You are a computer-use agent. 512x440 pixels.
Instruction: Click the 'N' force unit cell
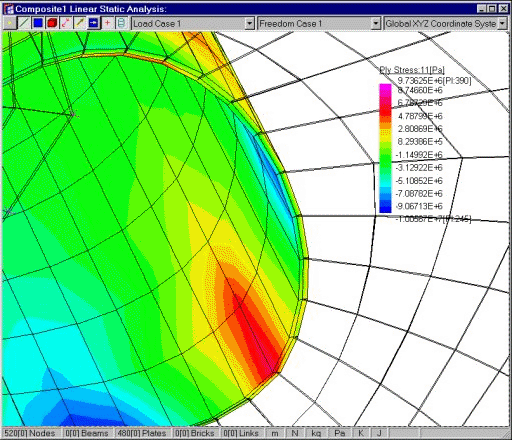(x=295, y=433)
